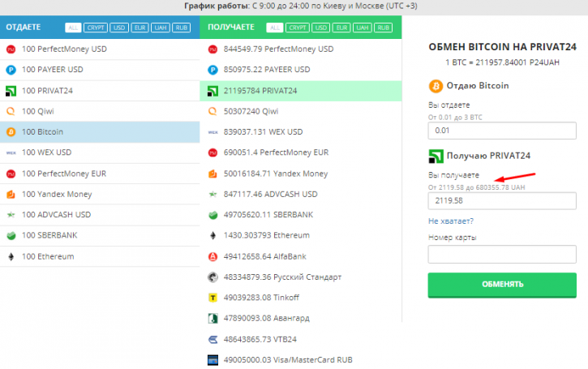Click the Ethereum icon in give list
Image resolution: width=588 pixels, height=369 pixels.
(x=11, y=256)
